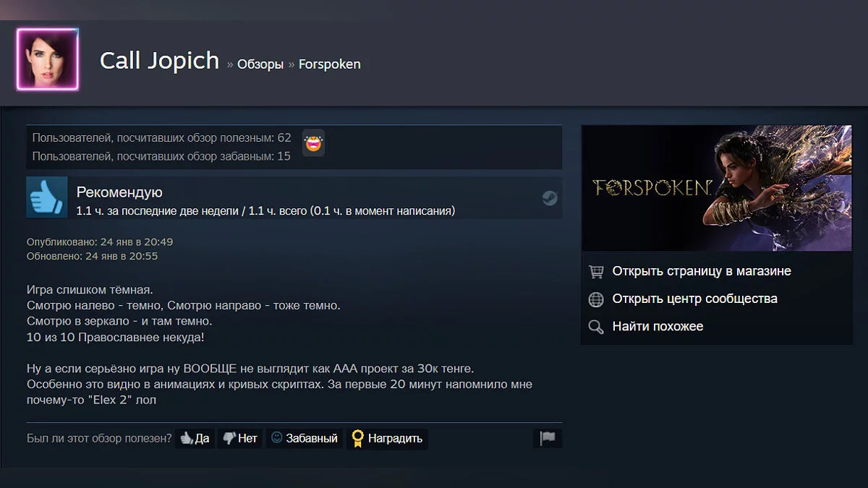Select Открыть страницу в магазине

click(x=702, y=271)
